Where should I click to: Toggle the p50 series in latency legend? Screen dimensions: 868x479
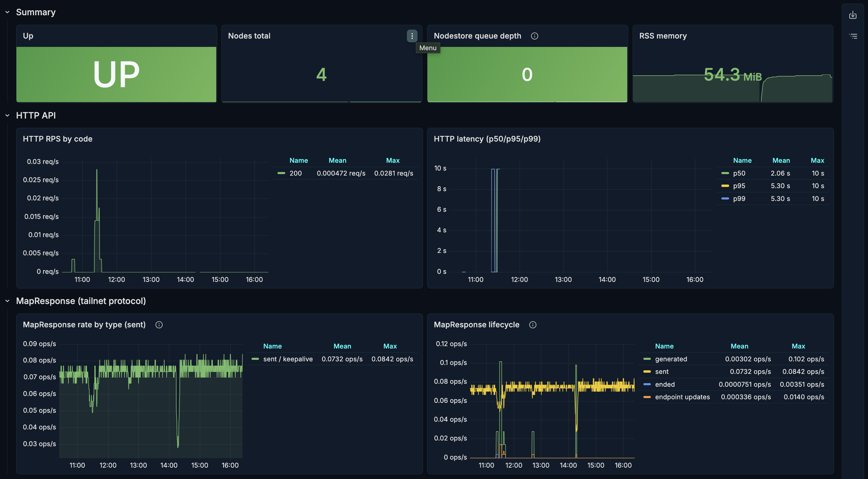[739, 174]
